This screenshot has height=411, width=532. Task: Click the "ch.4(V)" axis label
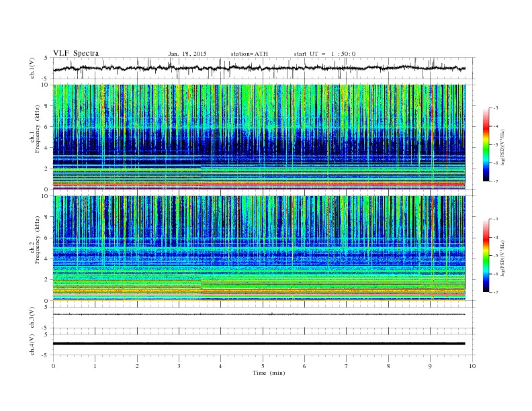(x=32, y=345)
